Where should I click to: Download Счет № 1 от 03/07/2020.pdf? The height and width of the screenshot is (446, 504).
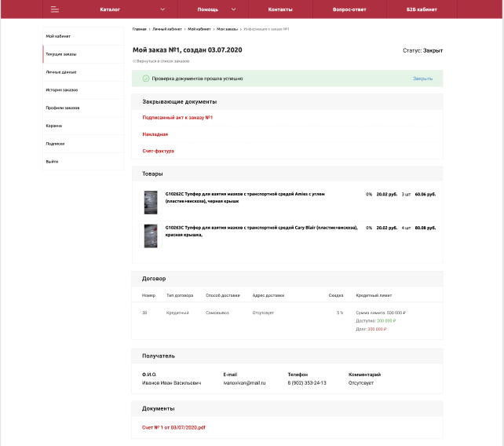(x=173, y=427)
